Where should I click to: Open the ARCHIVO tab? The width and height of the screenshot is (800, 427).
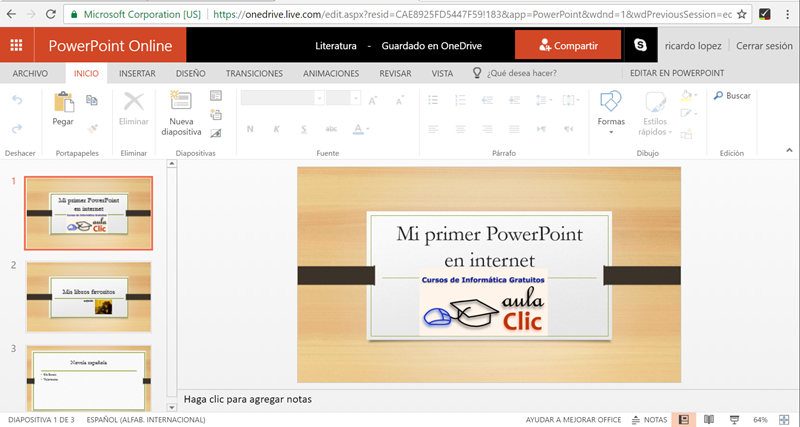point(30,73)
